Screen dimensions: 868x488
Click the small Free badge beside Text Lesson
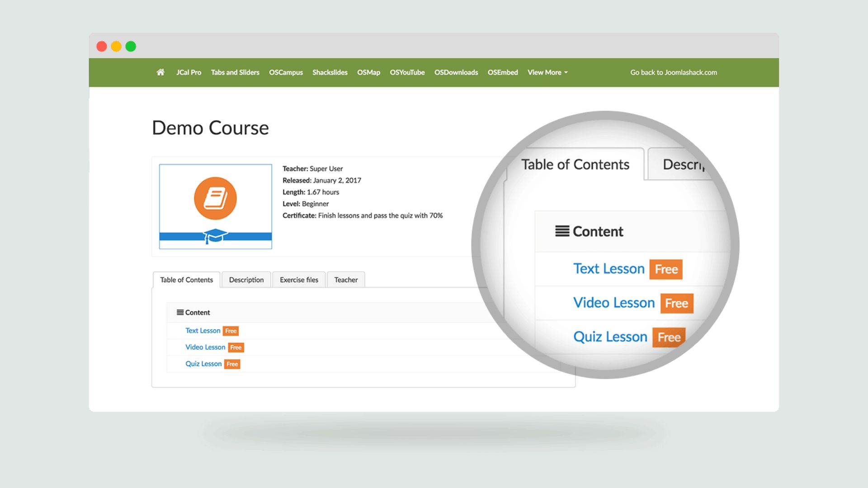[231, 331]
